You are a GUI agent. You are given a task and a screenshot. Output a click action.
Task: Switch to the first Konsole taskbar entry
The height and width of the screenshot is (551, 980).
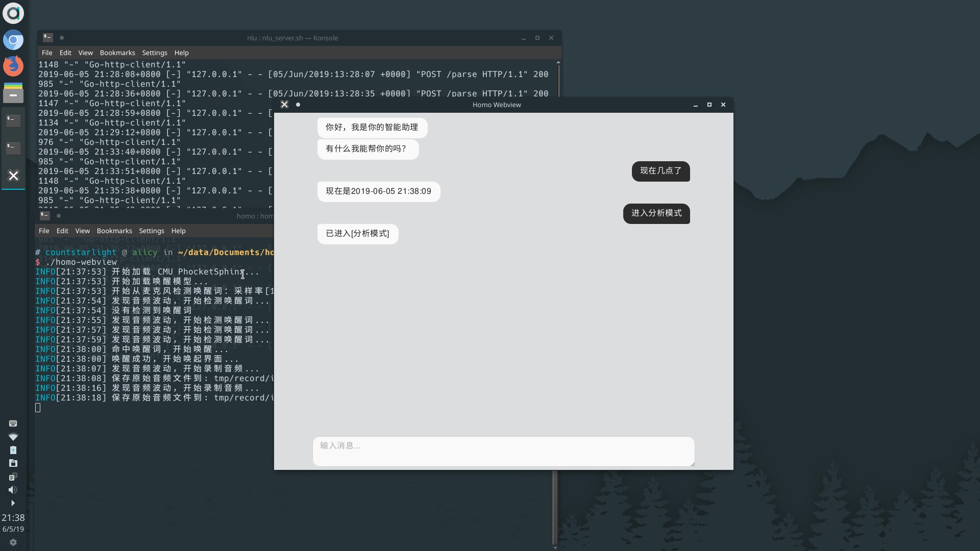[x=13, y=120]
